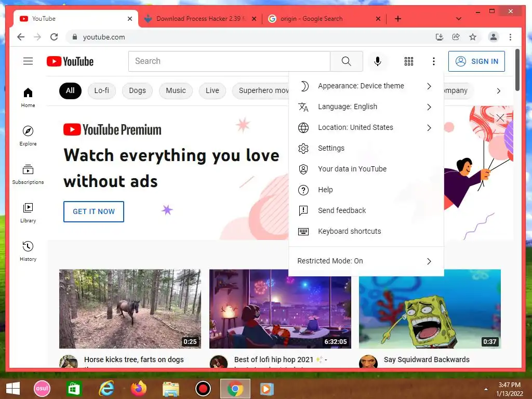Click the page vertical scrollbar

coord(517,70)
